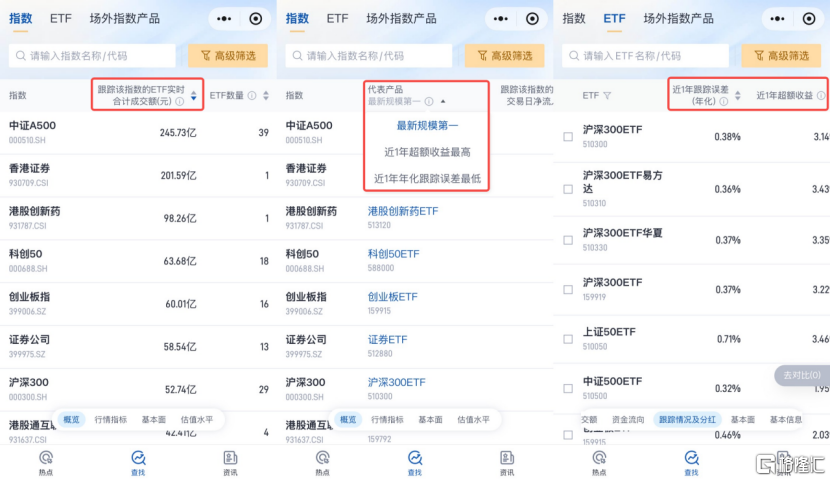Click info icon next to ETF数量 header
Image resolution: width=831 pixels, height=481 pixels.
[x=252, y=95]
